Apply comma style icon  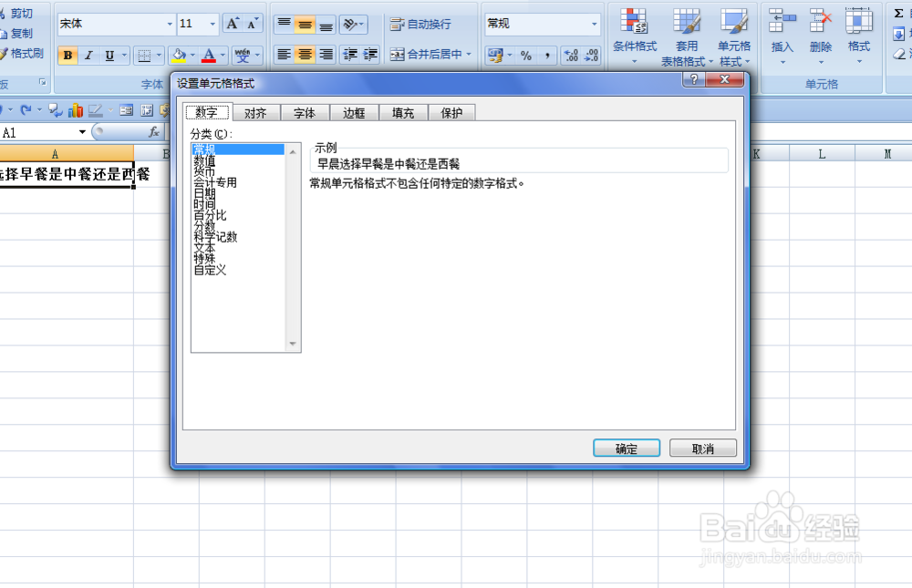546,56
